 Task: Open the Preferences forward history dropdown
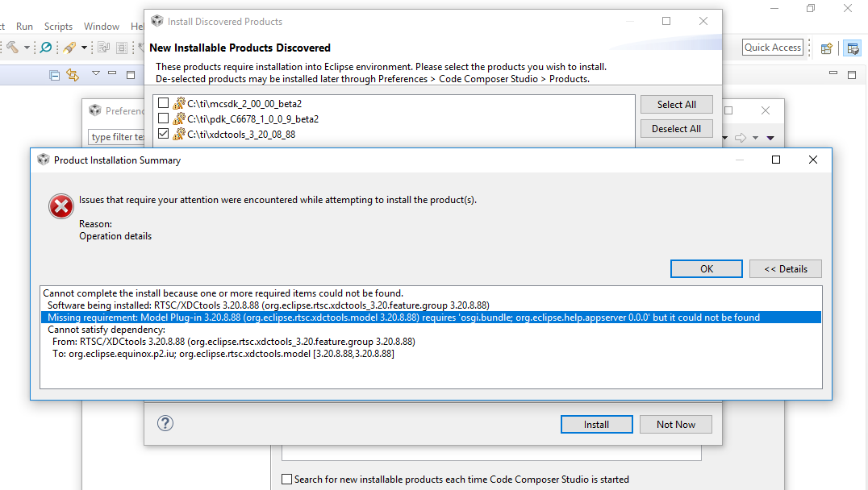(756, 138)
